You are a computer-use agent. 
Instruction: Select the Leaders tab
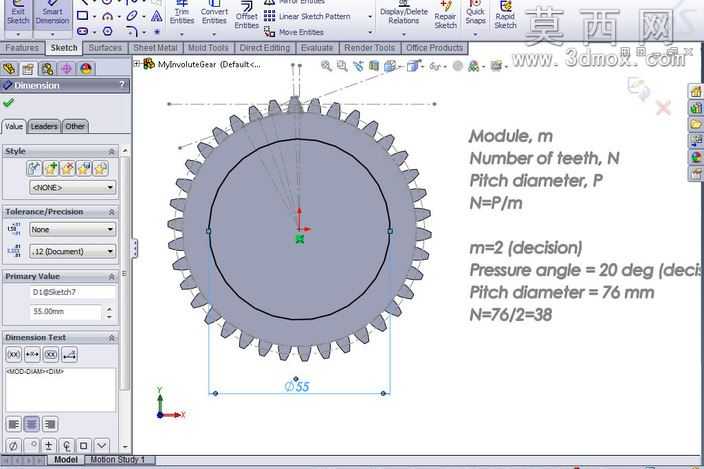coord(44,127)
